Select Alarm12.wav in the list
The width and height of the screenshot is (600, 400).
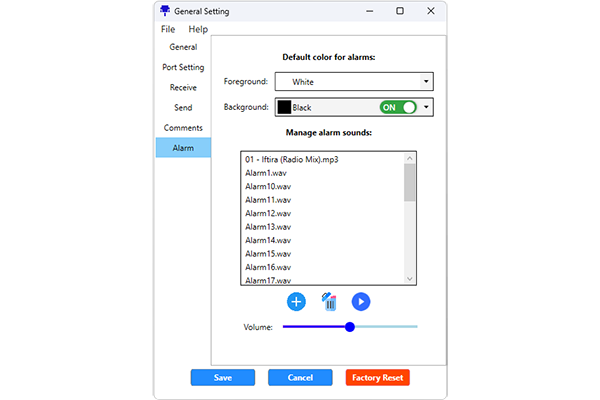323,213
